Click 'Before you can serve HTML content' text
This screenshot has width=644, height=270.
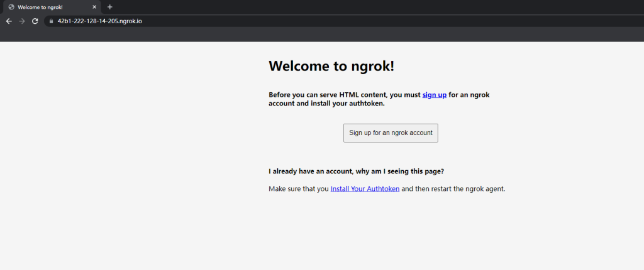coord(328,95)
